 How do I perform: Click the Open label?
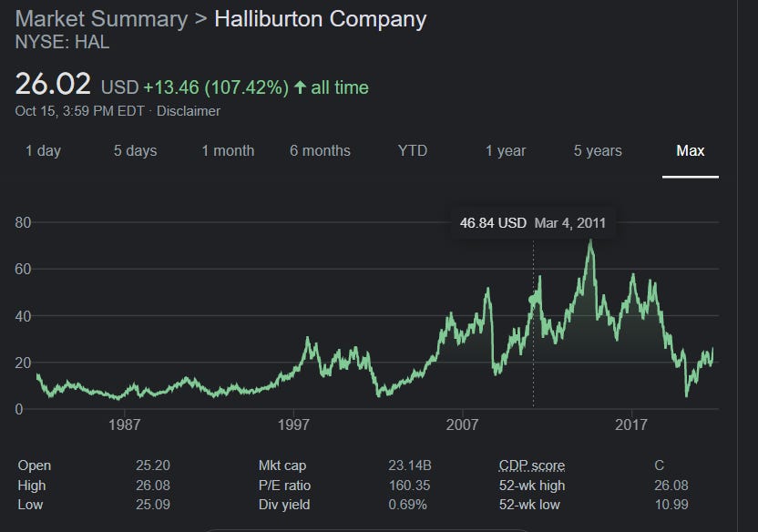(35, 465)
